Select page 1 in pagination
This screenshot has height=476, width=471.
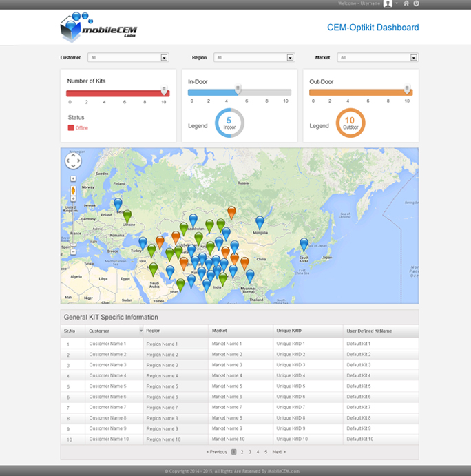coord(233,452)
